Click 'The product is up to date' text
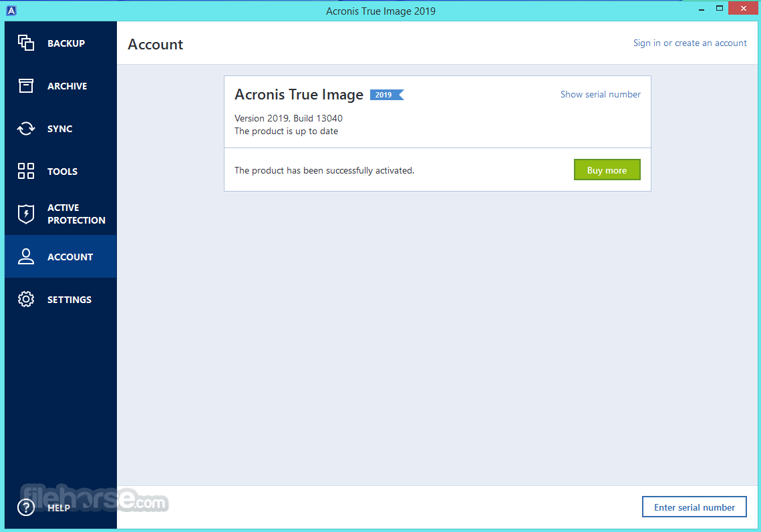Screen dimensions: 761x532 [287, 131]
